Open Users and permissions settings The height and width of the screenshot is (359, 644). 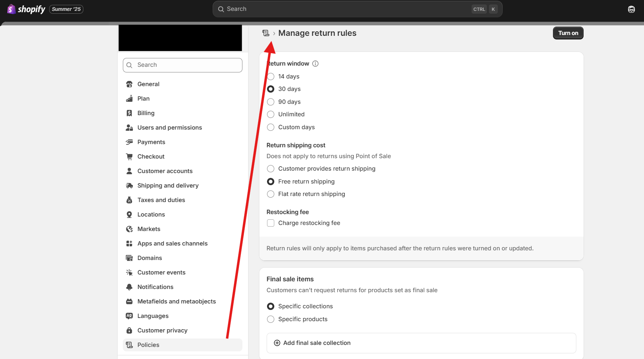[182, 128]
